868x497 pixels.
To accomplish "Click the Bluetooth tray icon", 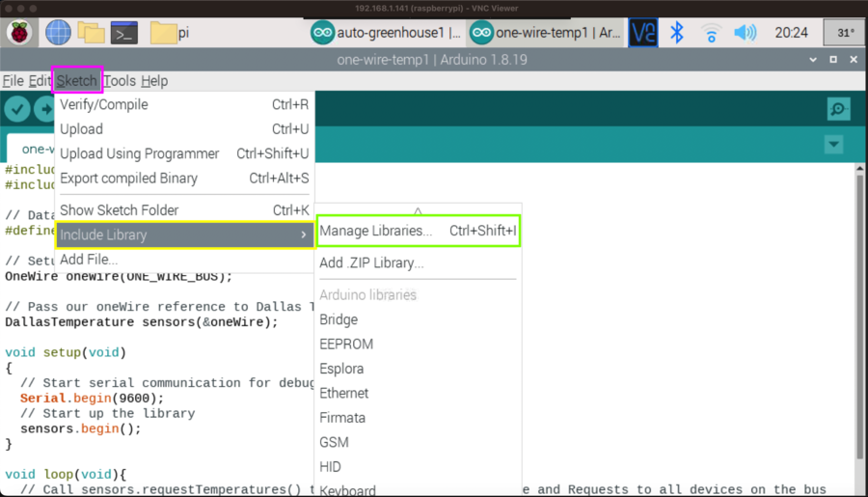I will pyautogui.click(x=677, y=33).
